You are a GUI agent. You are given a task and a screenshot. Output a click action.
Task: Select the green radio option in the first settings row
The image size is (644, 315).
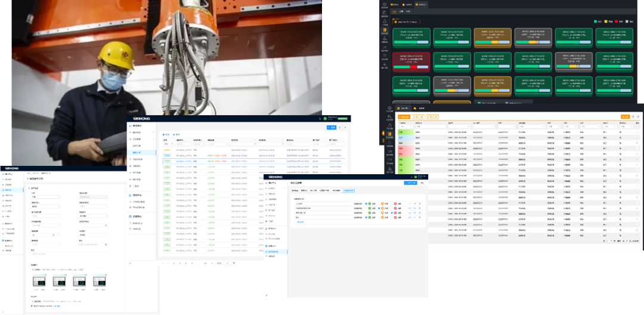click(x=366, y=203)
